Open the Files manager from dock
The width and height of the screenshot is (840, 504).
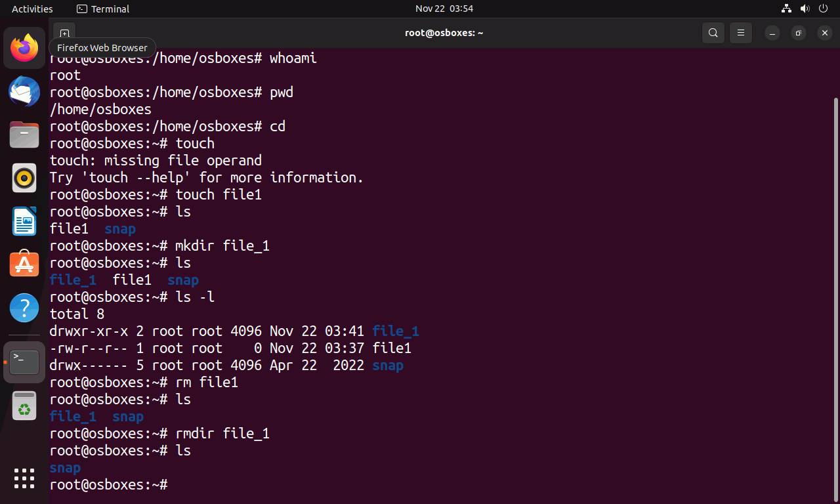click(24, 135)
